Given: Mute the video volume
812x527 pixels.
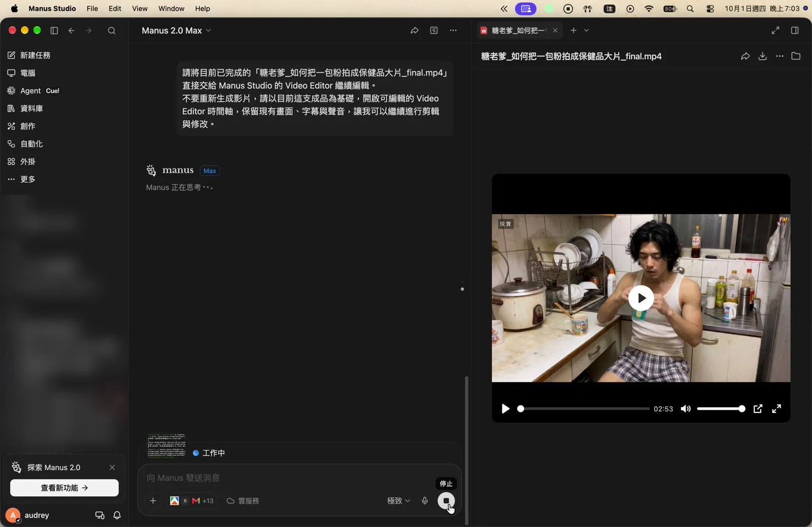Looking at the screenshot, I should click(686, 409).
